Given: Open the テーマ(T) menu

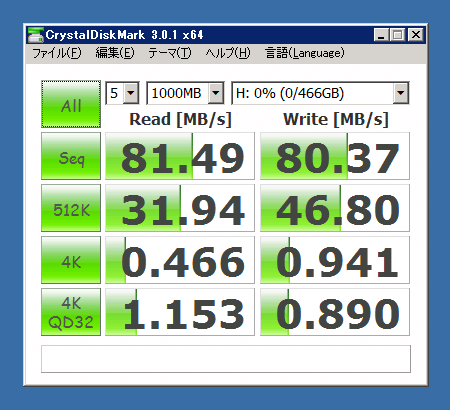Looking at the screenshot, I should (170, 53).
